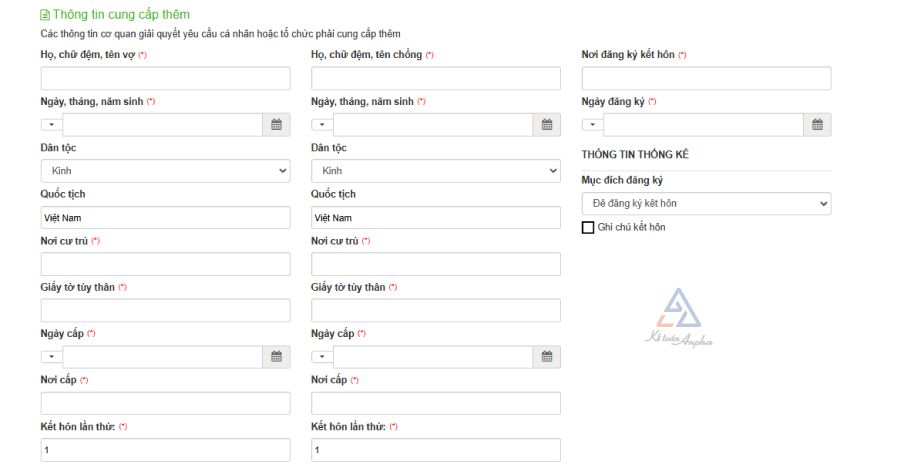This screenshot has width=900, height=472.
Task: Click wife's Nơi cư trú input
Action: pos(165,264)
